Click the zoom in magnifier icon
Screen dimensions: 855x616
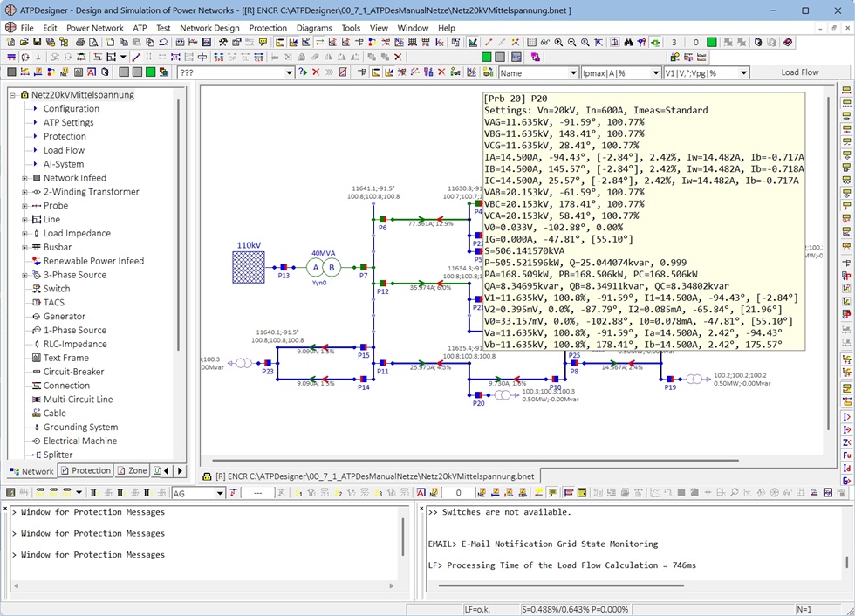tap(559, 42)
